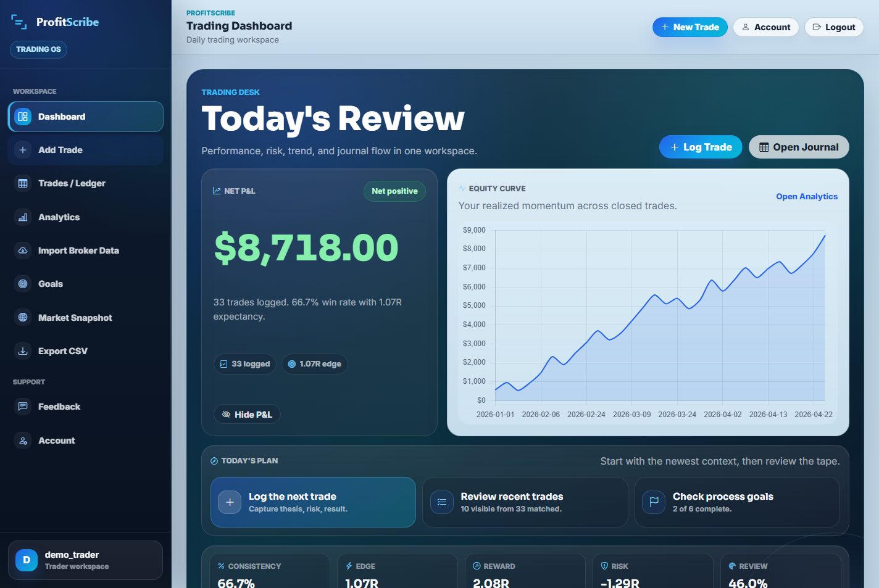Click the chart icon next to NET P&L
This screenshot has height=588, width=879.
(217, 191)
